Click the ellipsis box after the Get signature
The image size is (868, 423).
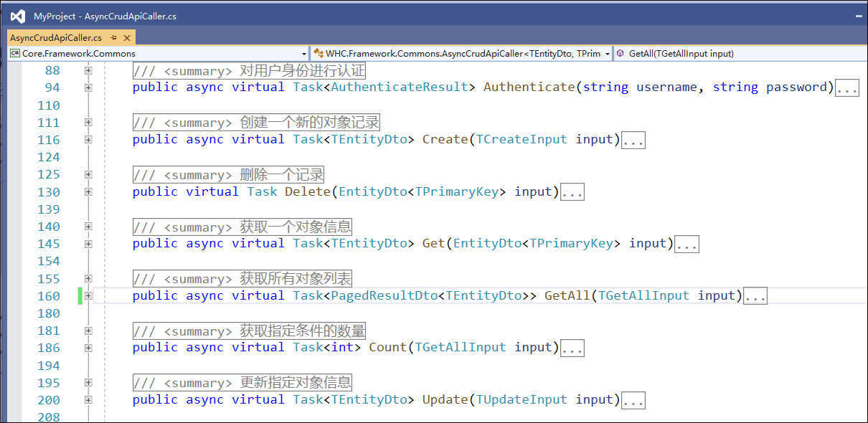click(687, 244)
